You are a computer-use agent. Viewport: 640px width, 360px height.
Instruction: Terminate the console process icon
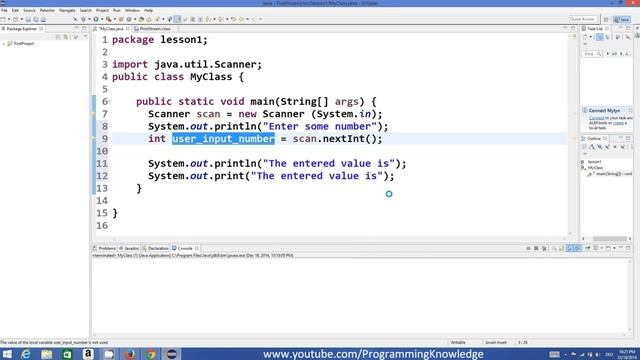coord(529,248)
